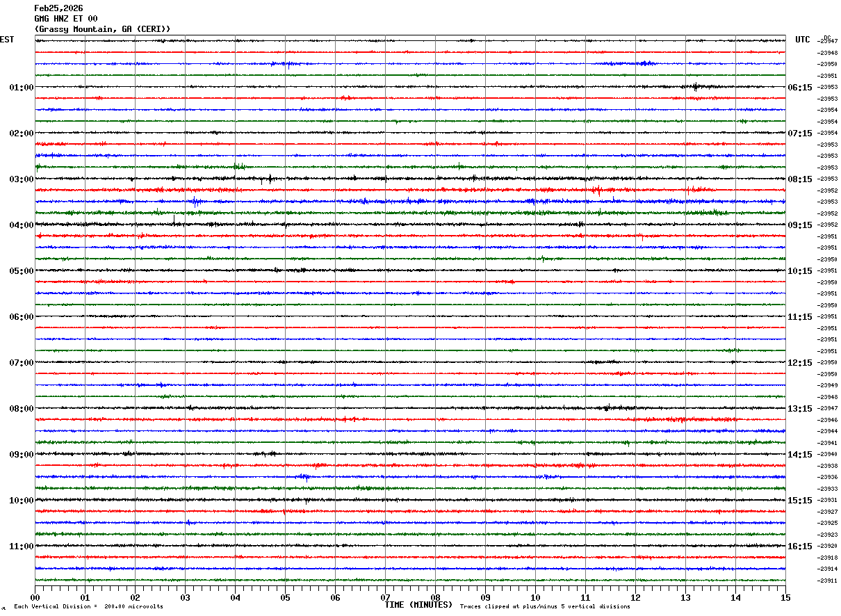Click the 16:15 UTC time label

800,546
